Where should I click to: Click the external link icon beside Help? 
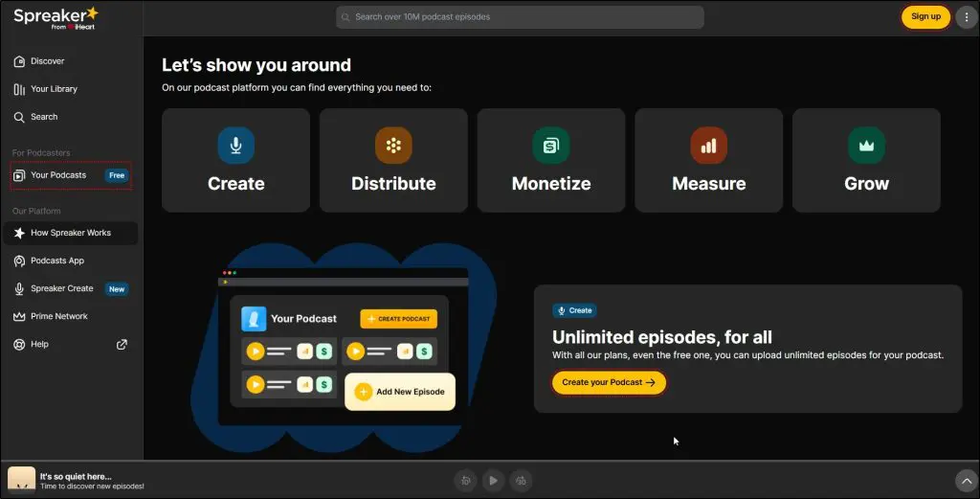pyautogui.click(x=122, y=345)
